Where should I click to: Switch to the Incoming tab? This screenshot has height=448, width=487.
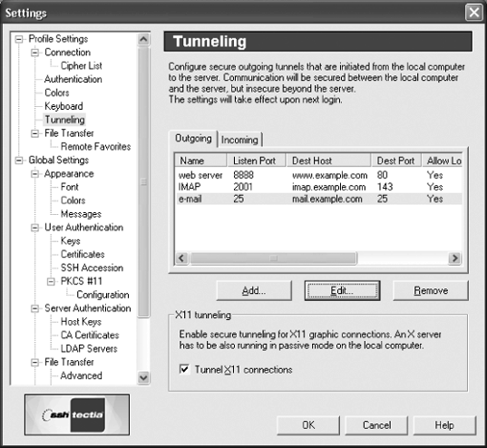[239, 140]
